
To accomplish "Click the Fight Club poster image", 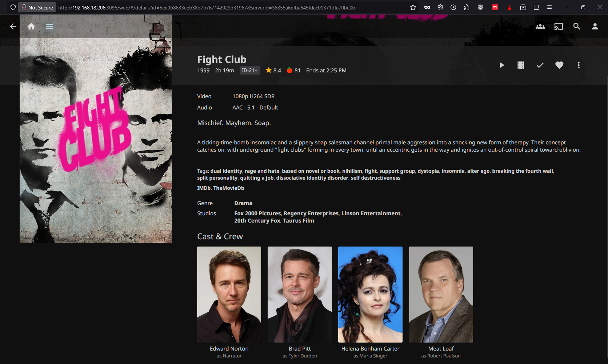I will (96, 129).
